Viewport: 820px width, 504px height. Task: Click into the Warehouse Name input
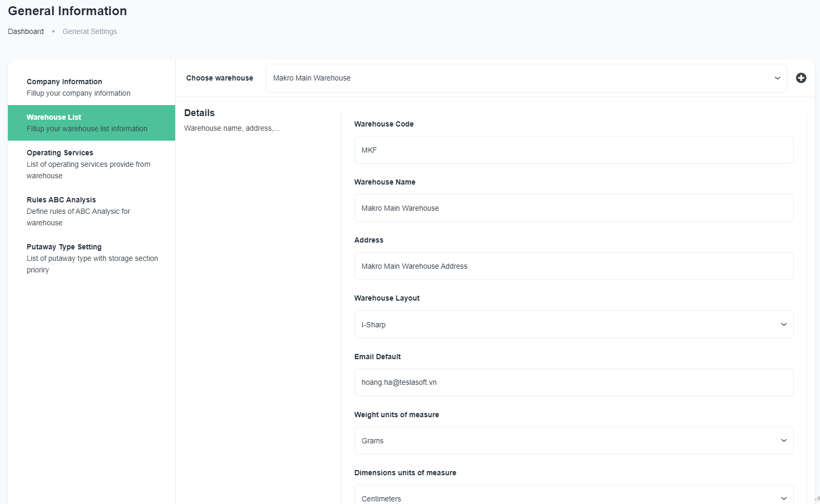tap(573, 208)
